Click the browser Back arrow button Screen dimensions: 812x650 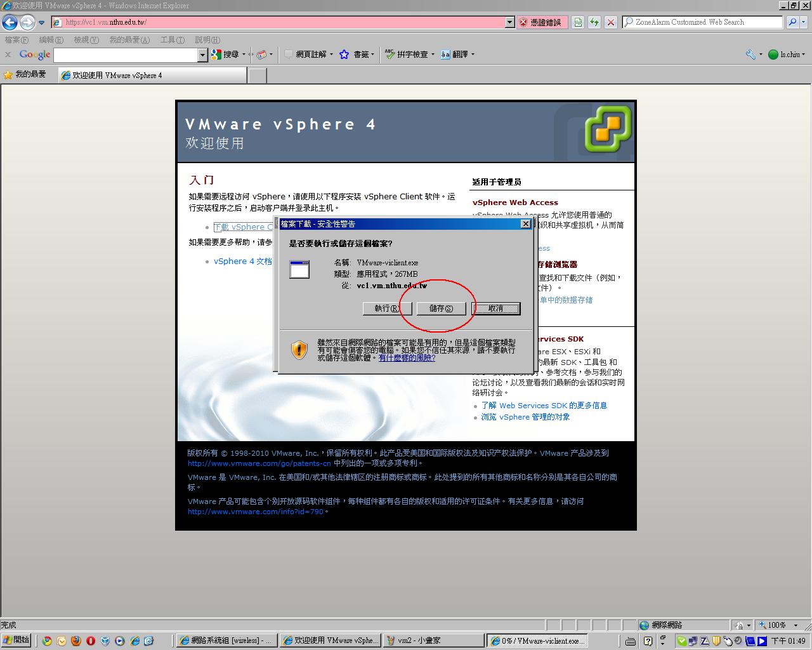[x=10, y=23]
